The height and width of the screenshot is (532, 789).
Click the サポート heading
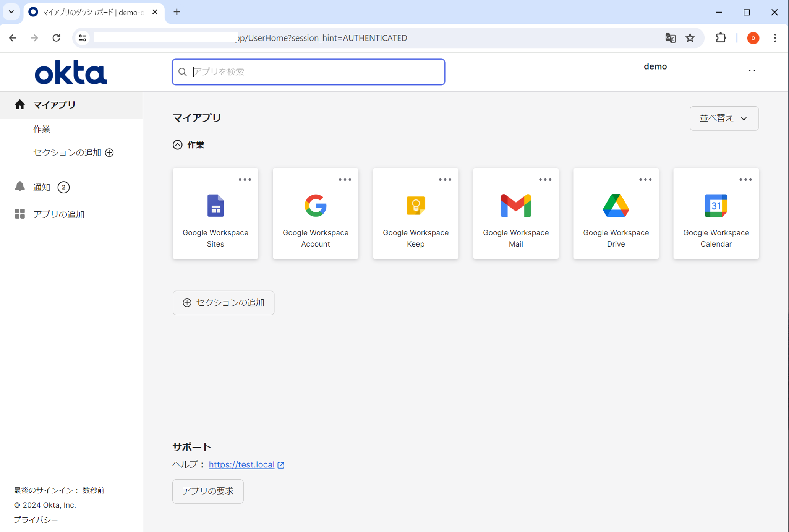click(192, 447)
